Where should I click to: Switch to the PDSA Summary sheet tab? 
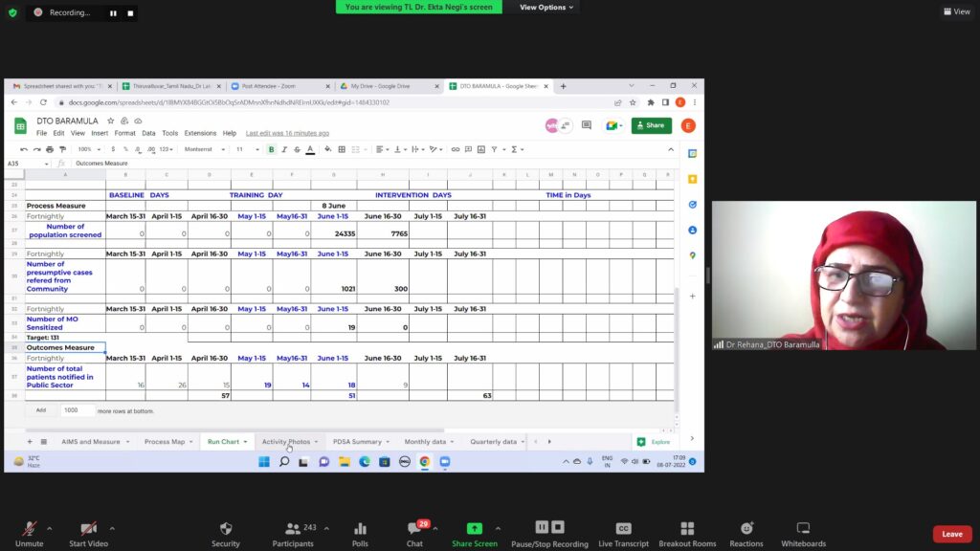357,442
